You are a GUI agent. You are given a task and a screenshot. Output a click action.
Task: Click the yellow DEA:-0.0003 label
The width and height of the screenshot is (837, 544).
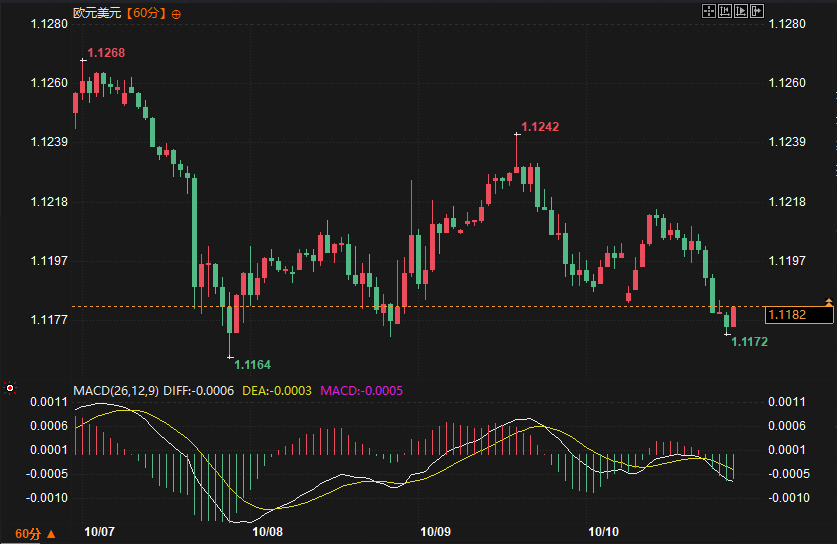pyautogui.click(x=277, y=391)
